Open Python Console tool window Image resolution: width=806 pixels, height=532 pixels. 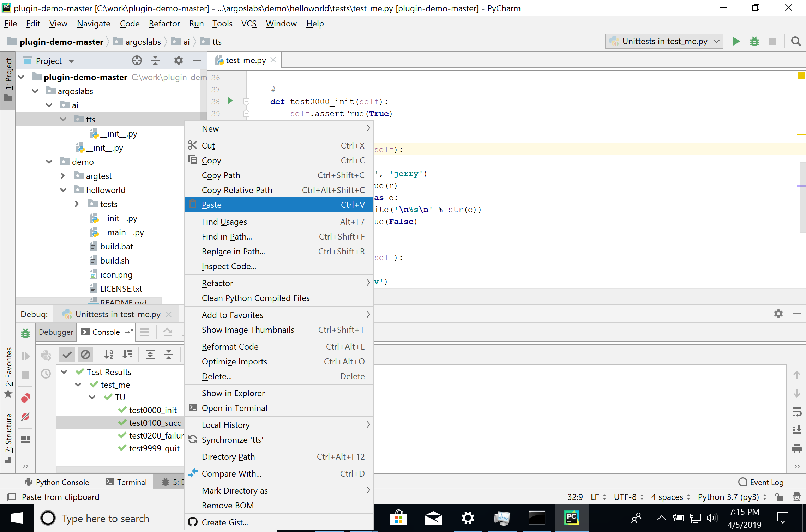57,482
